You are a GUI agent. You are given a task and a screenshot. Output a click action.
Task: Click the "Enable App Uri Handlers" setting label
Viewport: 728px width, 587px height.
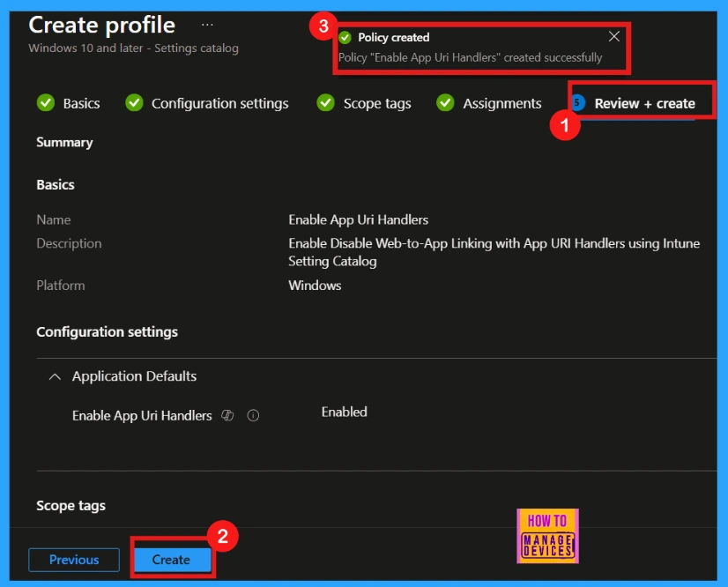click(x=142, y=416)
